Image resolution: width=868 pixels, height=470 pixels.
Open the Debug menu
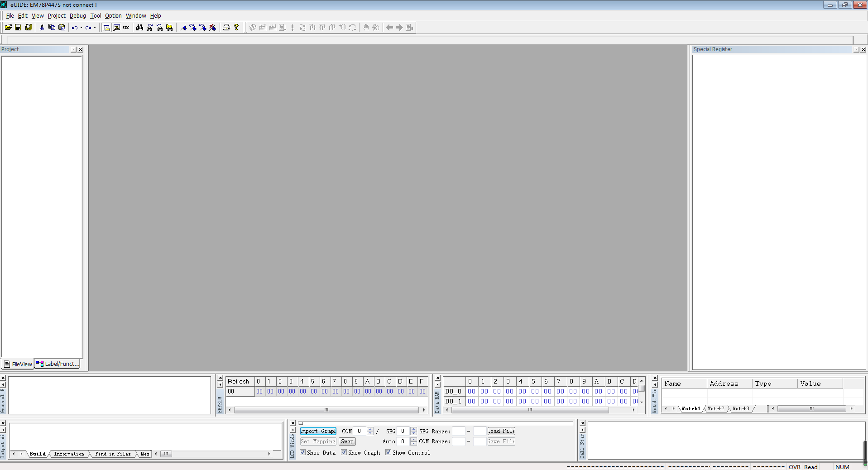click(78, 16)
